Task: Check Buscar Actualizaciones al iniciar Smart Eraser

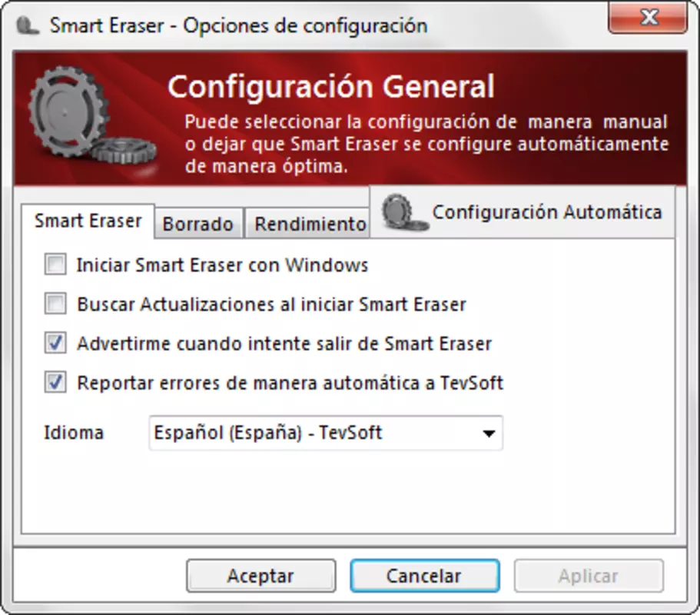Action: [55, 304]
